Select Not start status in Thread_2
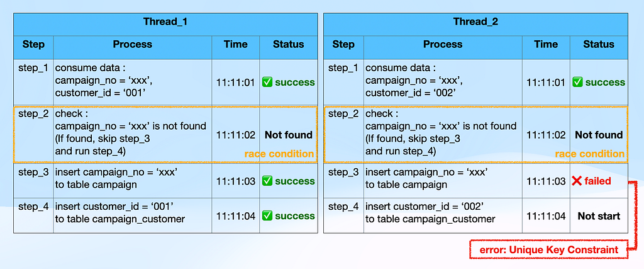Screen dimensions: 644x269 tap(599, 216)
